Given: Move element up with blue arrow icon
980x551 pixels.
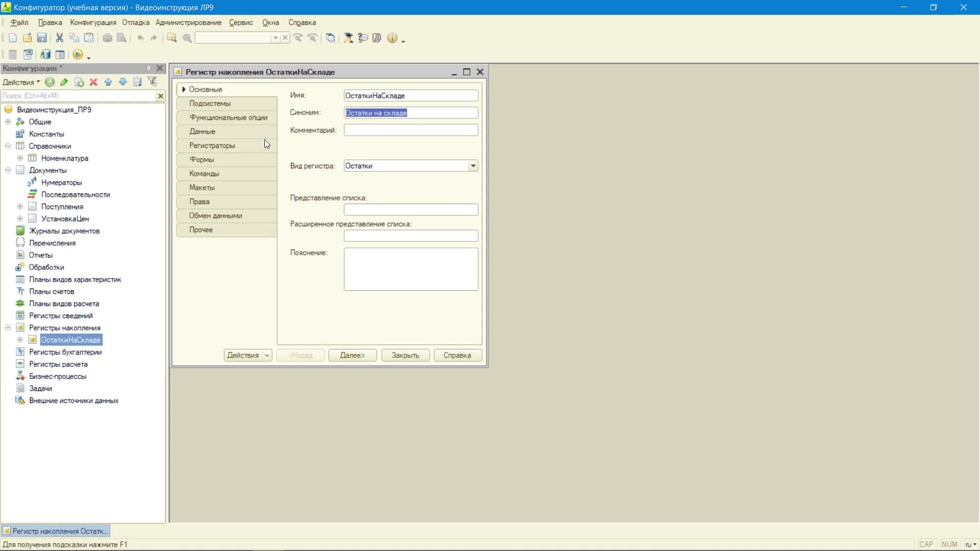Looking at the screenshot, I should [x=108, y=82].
